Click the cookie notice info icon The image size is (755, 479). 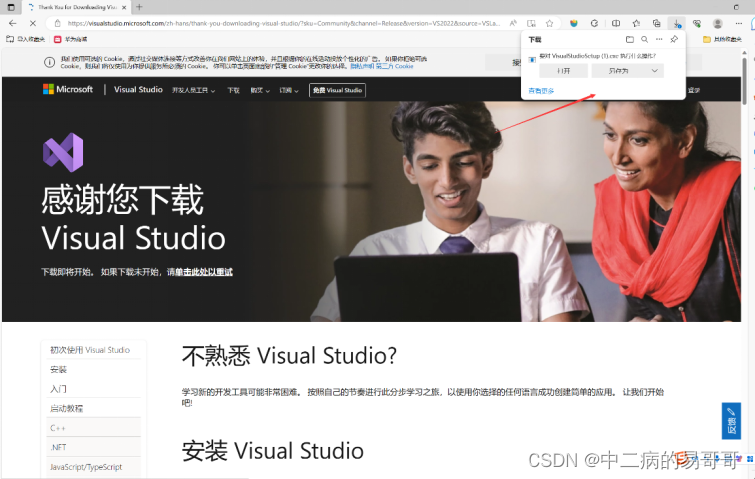coord(49,62)
